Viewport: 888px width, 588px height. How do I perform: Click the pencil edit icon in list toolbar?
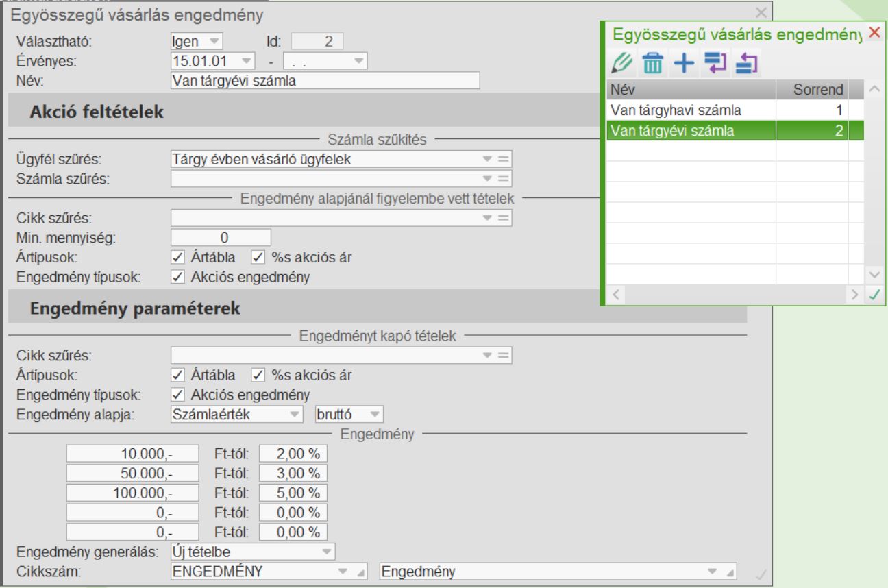point(621,62)
